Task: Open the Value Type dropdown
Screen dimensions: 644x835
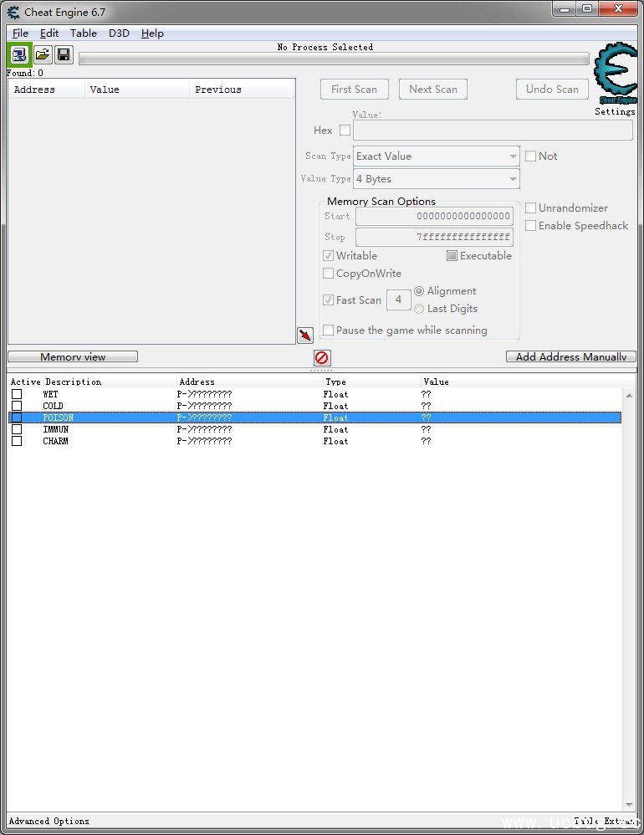Action: (x=436, y=179)
